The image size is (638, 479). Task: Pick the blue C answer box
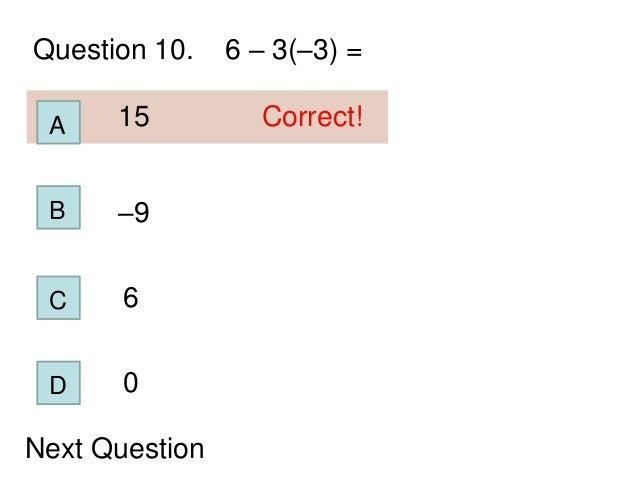(x=58, y=298)
